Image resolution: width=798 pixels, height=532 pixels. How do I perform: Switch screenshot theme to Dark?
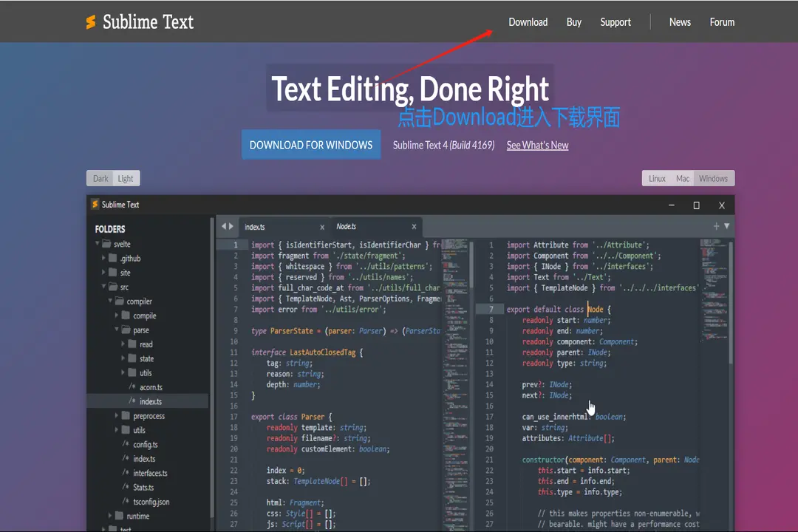click(x=100, y=179)
